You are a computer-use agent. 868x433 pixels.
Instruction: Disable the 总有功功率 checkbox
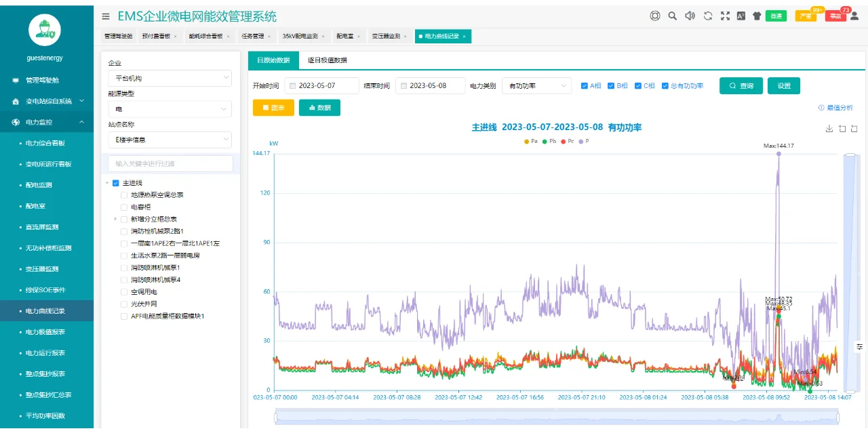coord(666,85)
